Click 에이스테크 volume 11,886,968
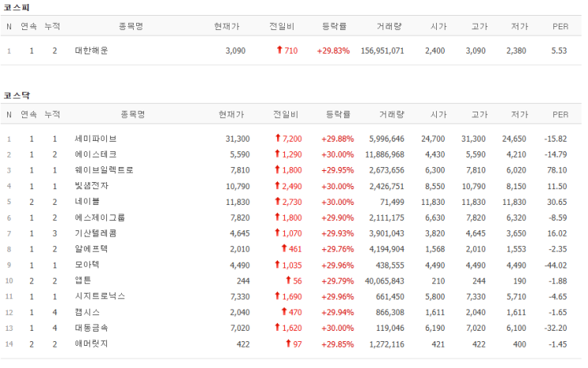 tap(385, 154)
